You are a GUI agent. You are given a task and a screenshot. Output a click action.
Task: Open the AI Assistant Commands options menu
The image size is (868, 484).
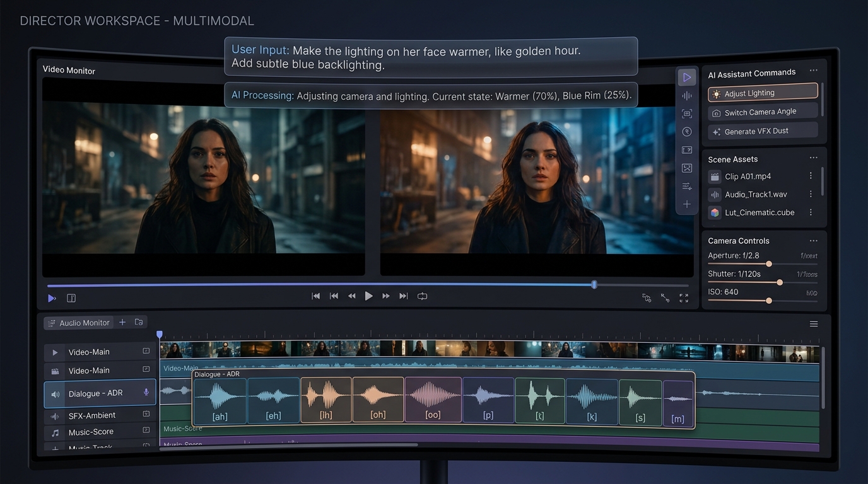tap(813, 71)
